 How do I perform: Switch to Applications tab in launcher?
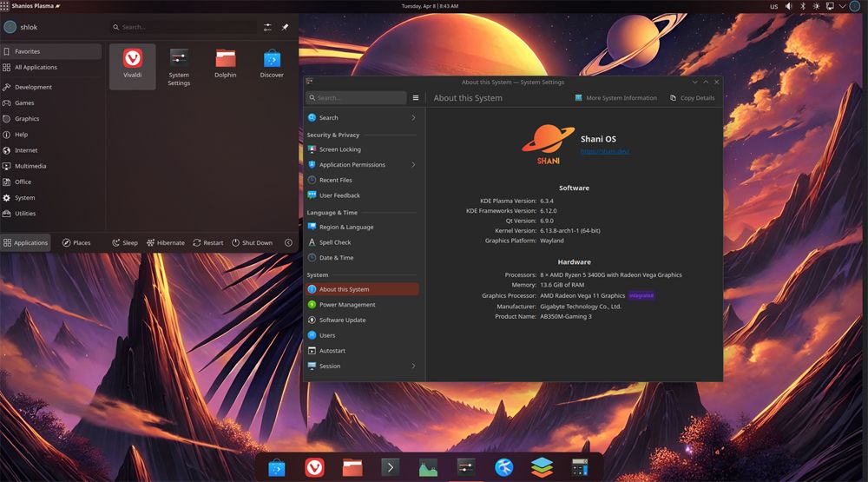click(25, 242)
